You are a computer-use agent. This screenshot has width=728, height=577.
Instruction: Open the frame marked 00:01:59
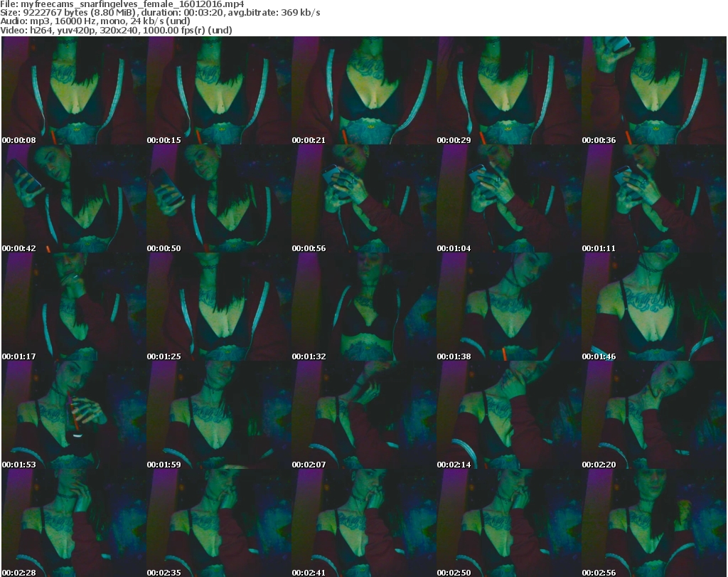(219, 415)
